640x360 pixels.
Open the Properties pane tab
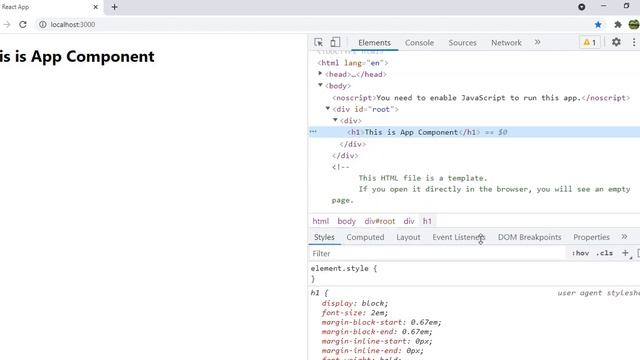pos(591,237)
